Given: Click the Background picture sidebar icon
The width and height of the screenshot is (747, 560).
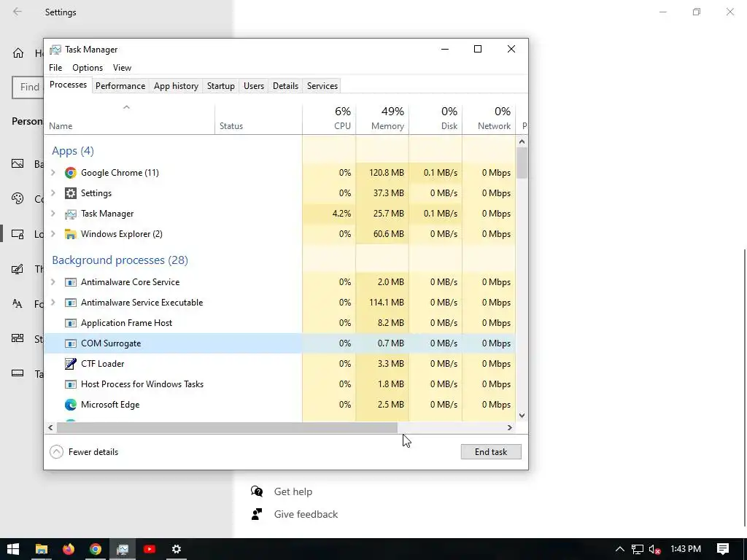Looking at the screenshot, I should click(x=18, y=164).
